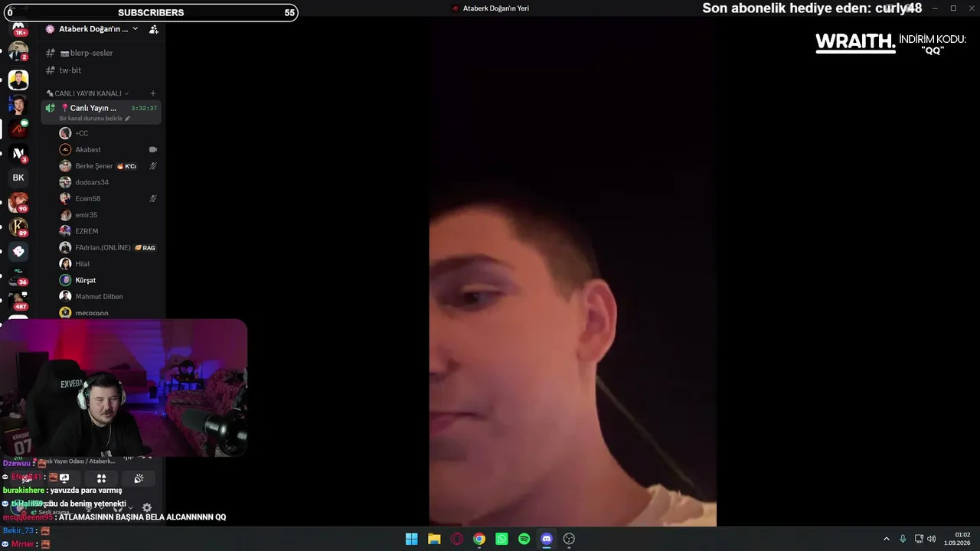Click Akabest's camera icon
The height and width of the screenshot is (551, 980).
click(153, 149)
